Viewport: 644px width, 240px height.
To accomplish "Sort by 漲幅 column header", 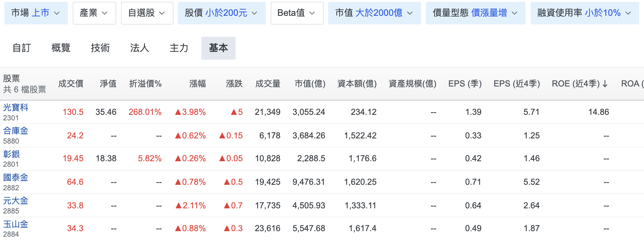I will coord(198,84).
